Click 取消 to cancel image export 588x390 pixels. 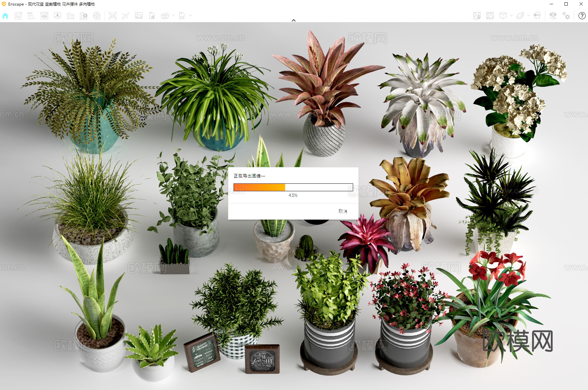[343, 211]
